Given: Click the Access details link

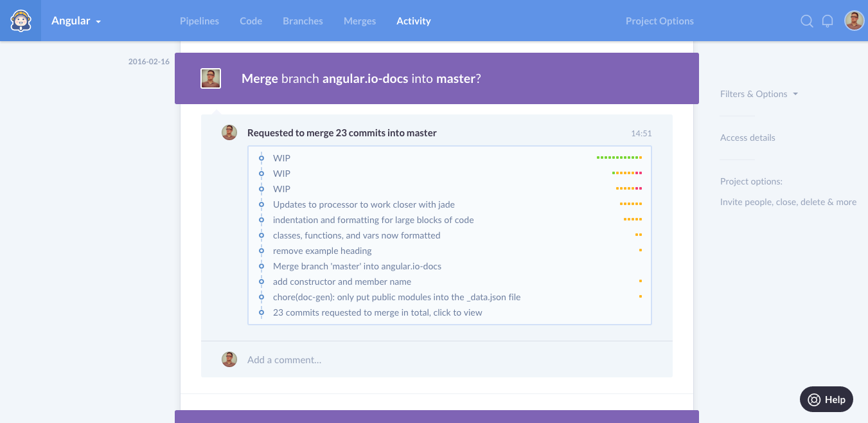Looking at the screenshot, I should 748,138.
